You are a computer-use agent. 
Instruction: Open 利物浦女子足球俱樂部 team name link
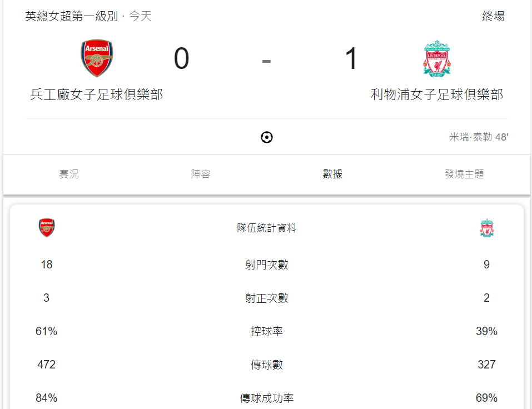(436, 94)
